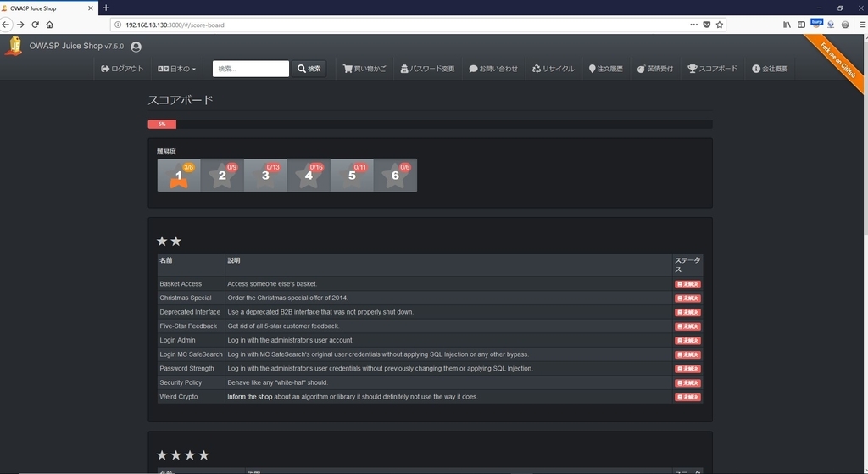Click Fork me on GitHub ribbon

click(837, 60)
